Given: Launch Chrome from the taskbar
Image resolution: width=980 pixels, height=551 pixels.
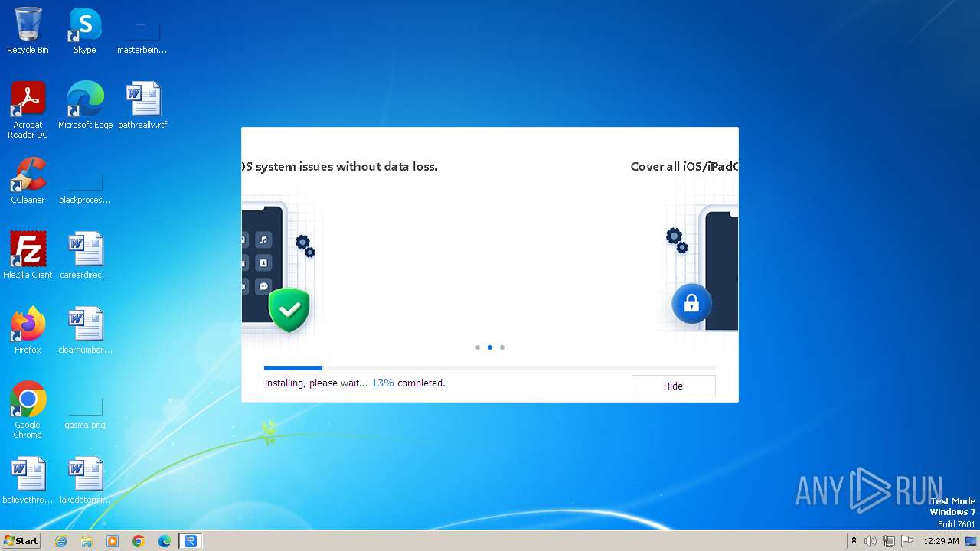Looking at the screenshot, I should 139,541.
